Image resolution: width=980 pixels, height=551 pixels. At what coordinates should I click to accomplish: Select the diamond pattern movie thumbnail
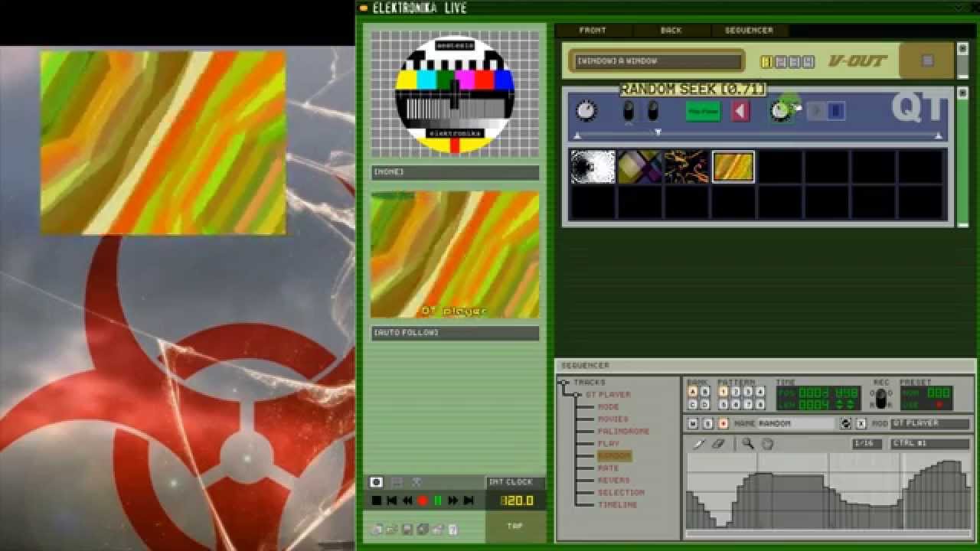(640, 166)
